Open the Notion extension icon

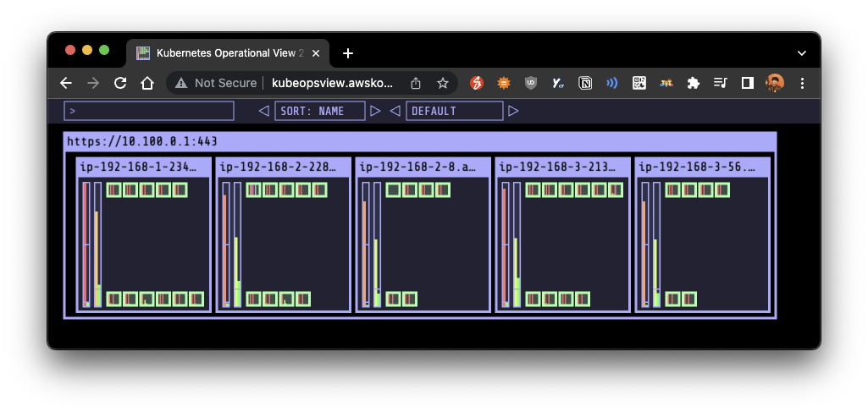[585, 83]
